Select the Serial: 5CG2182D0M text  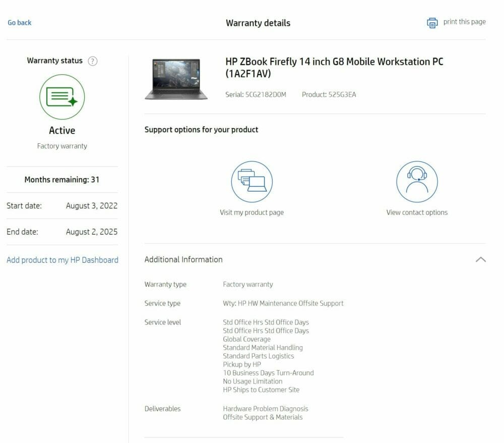pos(256,94)
